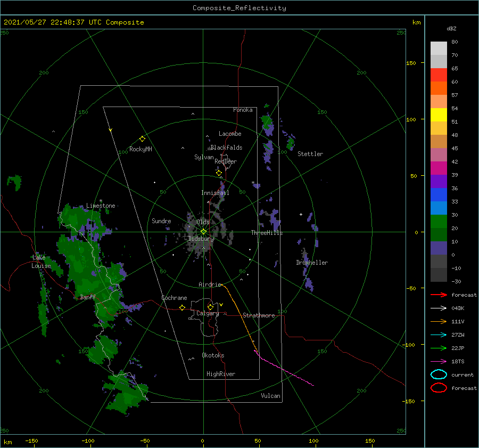Click the yellow radar-site diamond at map center
479x448 pixels.
[x=203, y=232]
